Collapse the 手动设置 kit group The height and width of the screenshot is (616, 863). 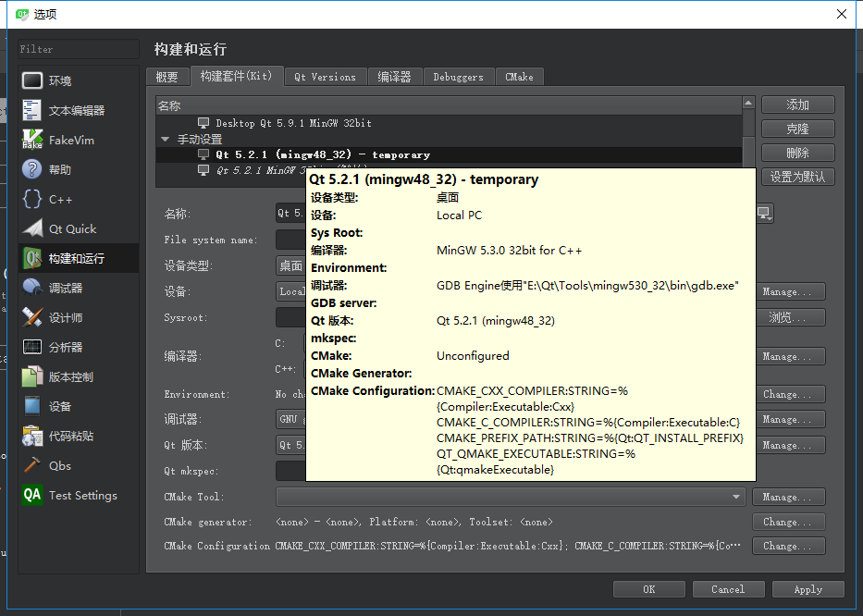point(166,140)
